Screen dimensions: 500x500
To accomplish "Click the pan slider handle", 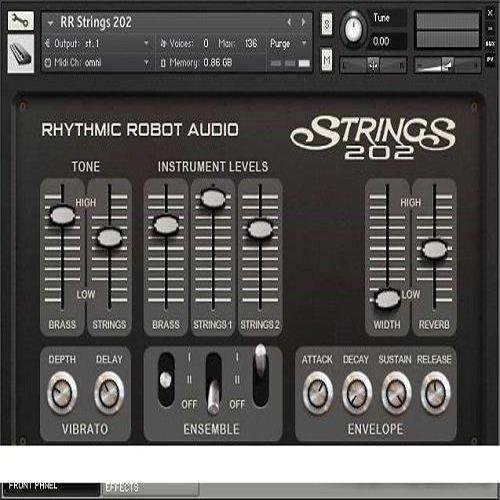I will tap(373, 65).
